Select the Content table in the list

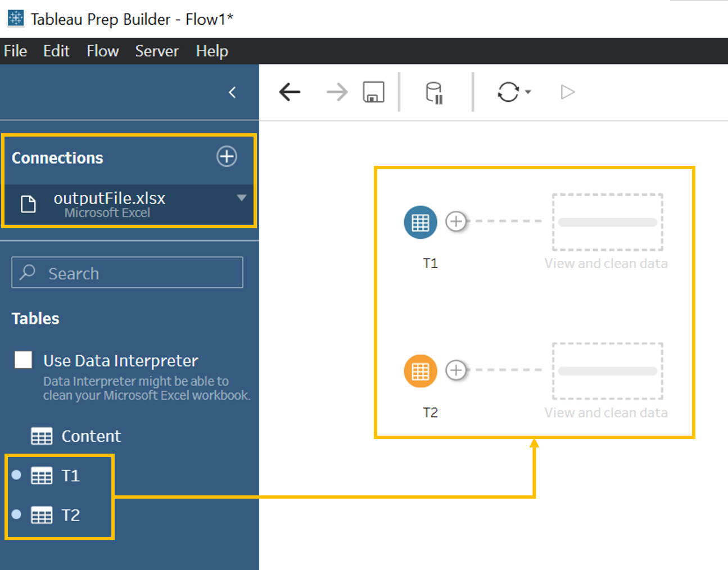click(x=90, y=436)
